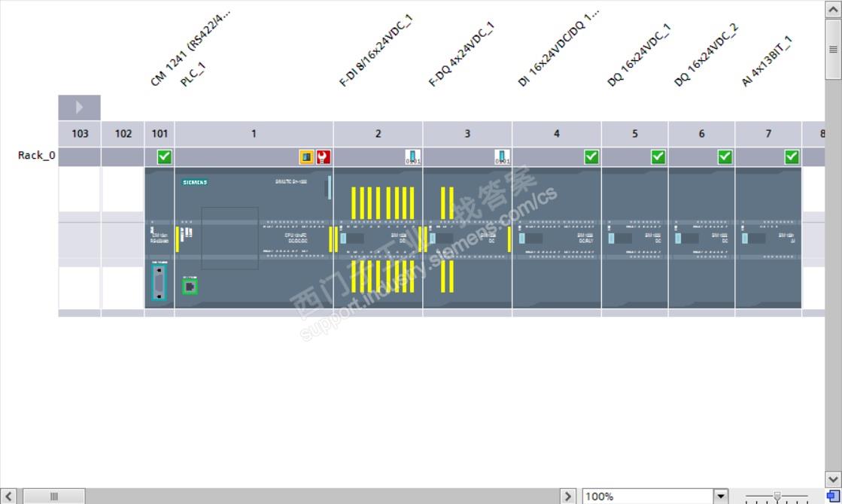Click the slot header number 101
The image size is (842, 504).
160,134
